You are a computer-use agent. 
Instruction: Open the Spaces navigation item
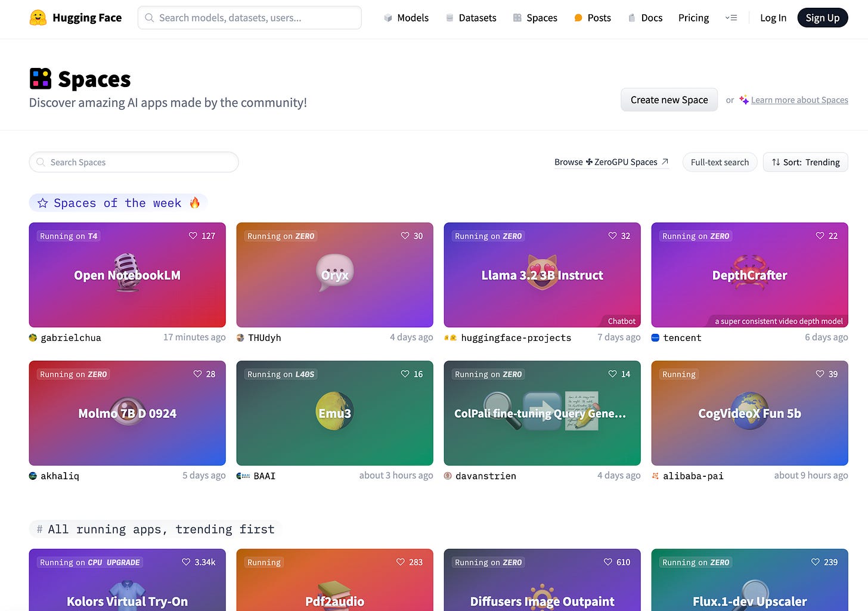(535, 18)
